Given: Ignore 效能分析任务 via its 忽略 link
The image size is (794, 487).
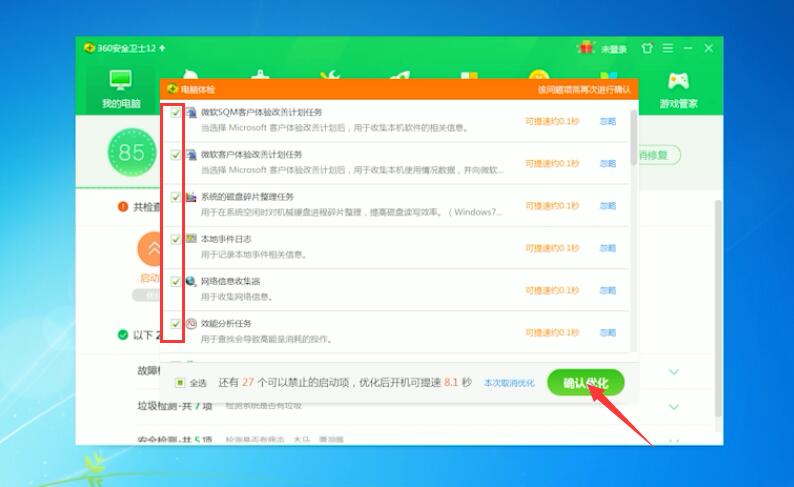Looking at the screenshot, I should click(x=608, y=333).
